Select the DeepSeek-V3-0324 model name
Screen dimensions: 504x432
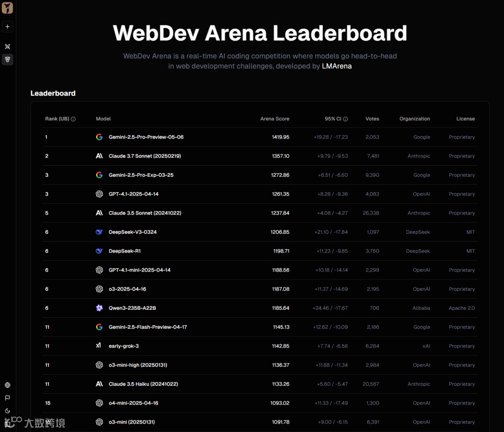pos(133,232)
